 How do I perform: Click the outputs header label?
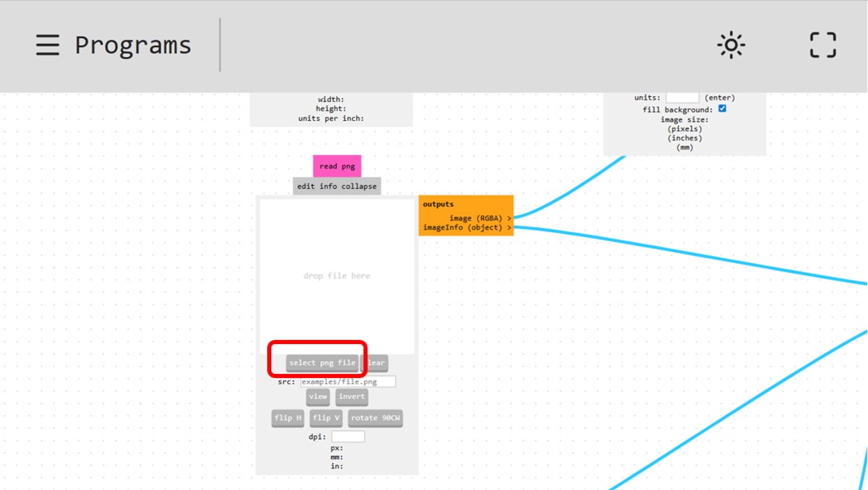(x=438, y=204)
